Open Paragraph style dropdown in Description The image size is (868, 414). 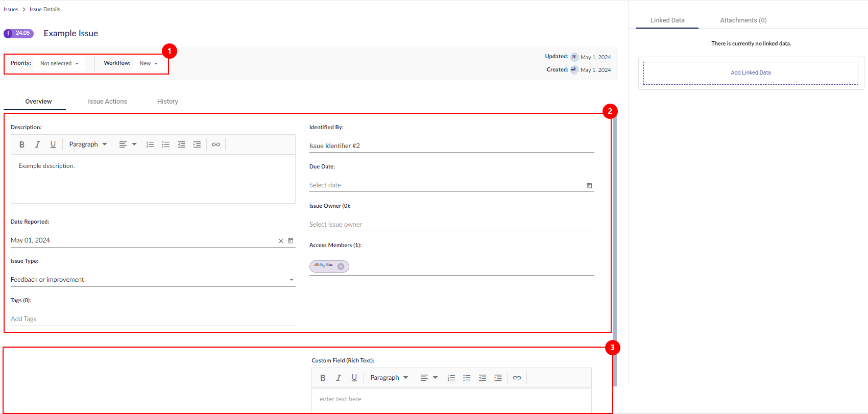pyautogui.click(x=88, y=144)
